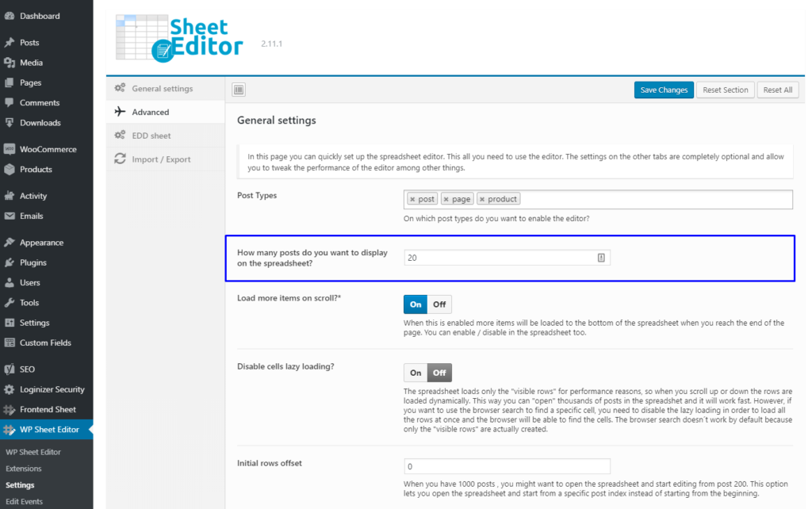Set Load more items on scroll to On
This screenshot has height=509, width=812.
(x=416, y=304)
